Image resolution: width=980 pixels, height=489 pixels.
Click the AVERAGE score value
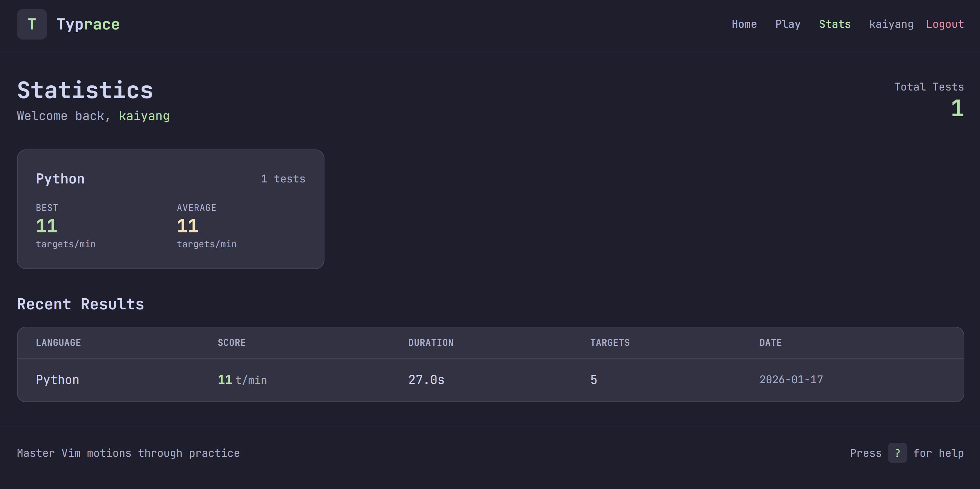[187, 226]
